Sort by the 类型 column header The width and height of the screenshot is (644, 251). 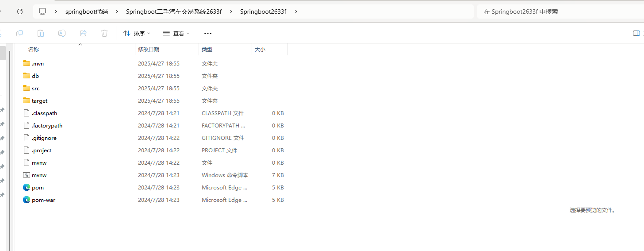click(x=207, y=49)
